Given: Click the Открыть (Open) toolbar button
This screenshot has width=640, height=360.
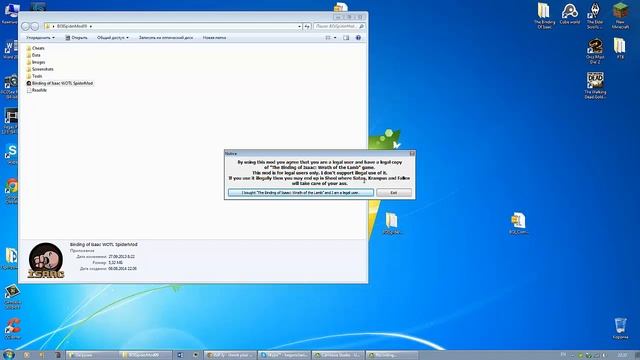Looking at the screenshot, I should 76,38.
